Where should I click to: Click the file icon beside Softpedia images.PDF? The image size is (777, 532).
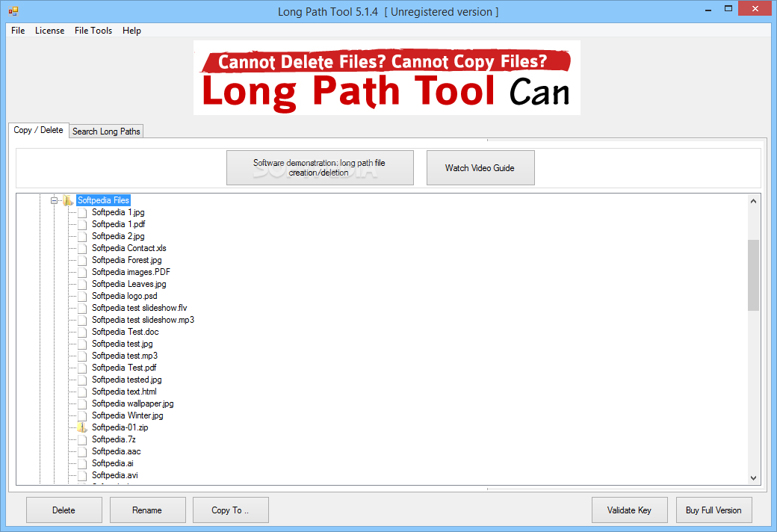coord(82,272)
